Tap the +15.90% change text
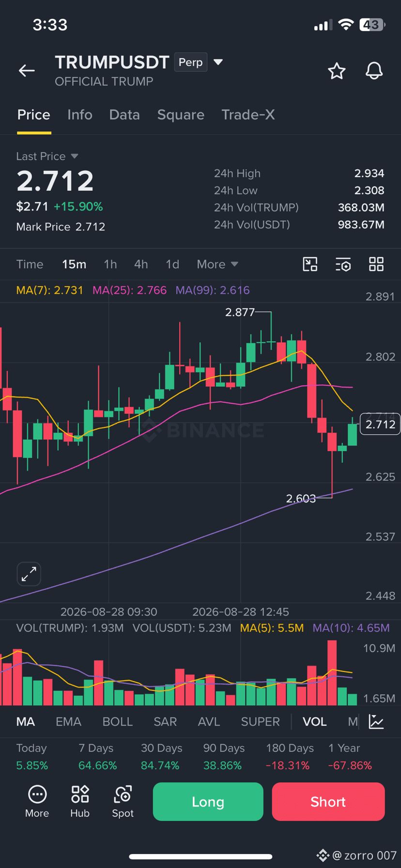 point(78,207)
